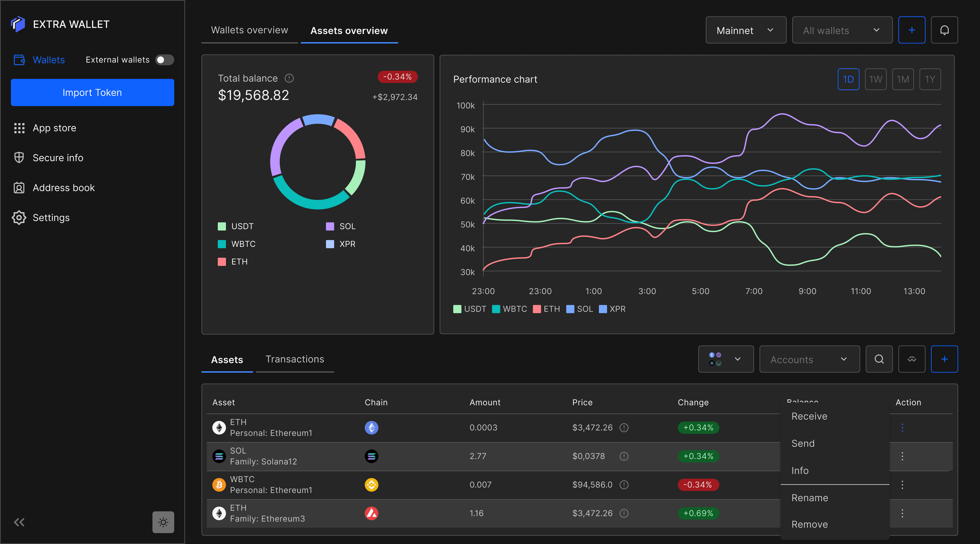Click the hide balances eye icon
This screenshot has width=980, height=544.
911,359
